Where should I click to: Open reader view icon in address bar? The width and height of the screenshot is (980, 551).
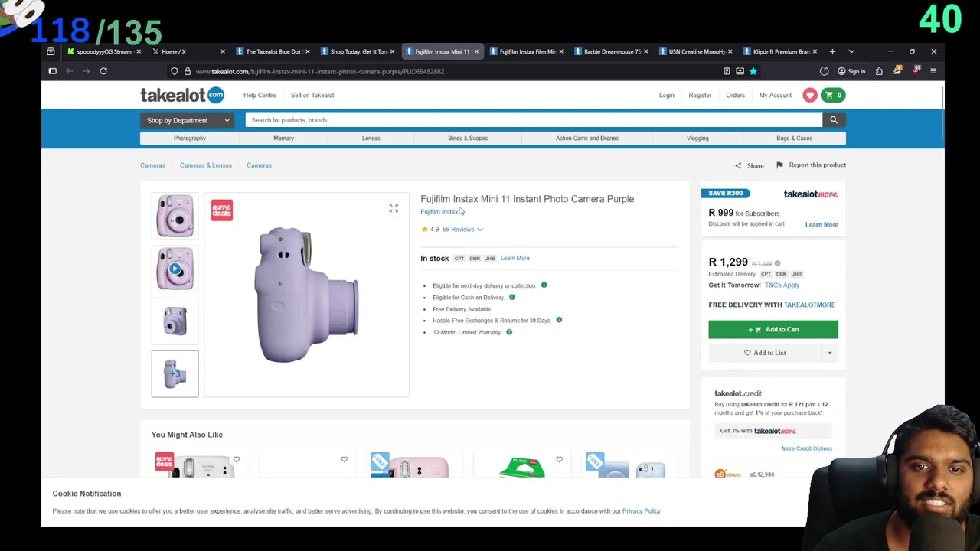(x=727, y=71)
